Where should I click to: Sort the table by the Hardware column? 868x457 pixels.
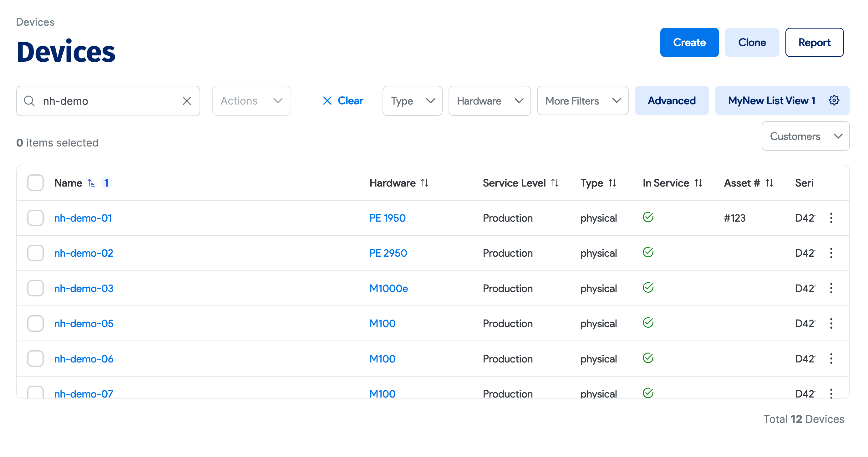pos(425,183)
